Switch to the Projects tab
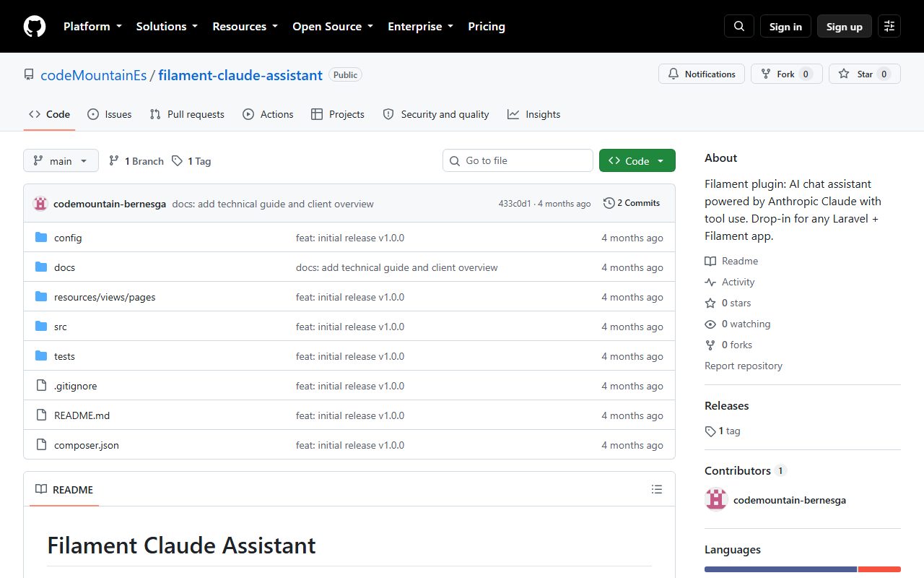Screen dimensions: 924x578 click(x=337, y=114)
